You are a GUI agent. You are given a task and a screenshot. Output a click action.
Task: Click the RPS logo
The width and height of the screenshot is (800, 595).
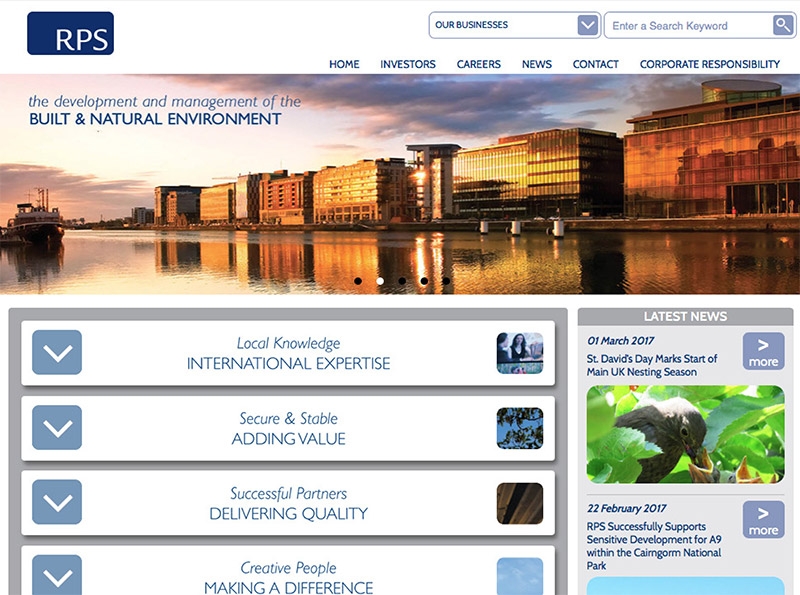coord(70,33)
